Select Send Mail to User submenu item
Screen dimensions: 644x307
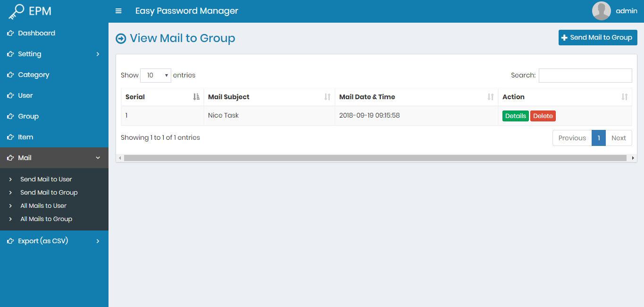46,179
